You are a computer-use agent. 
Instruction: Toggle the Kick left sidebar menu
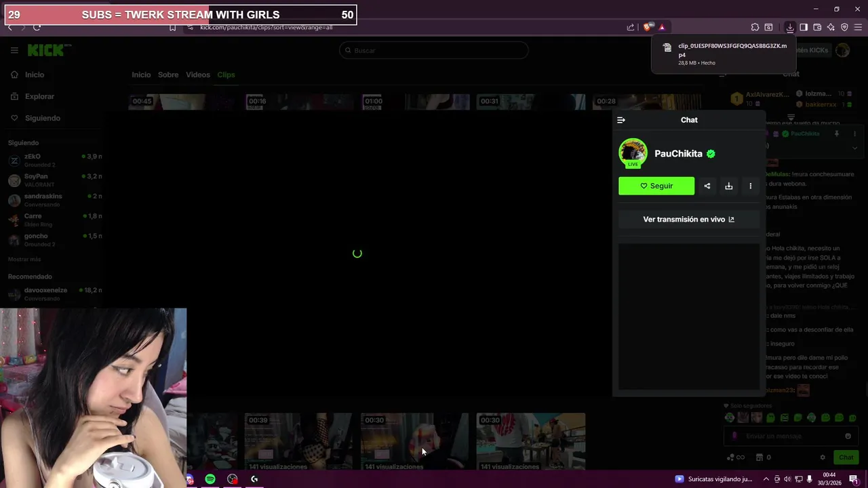tap(14, 50)
